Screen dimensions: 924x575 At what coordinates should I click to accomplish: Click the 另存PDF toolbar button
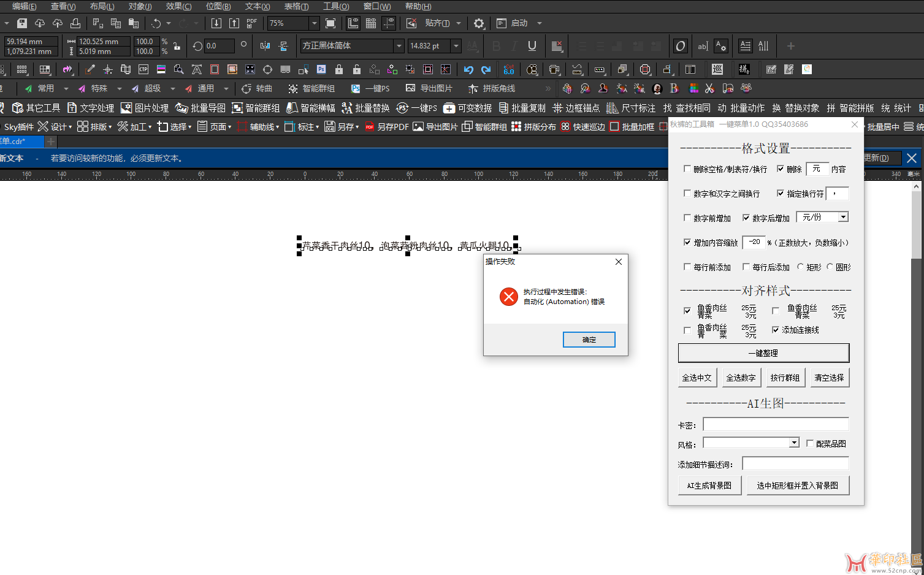(386, 127)
